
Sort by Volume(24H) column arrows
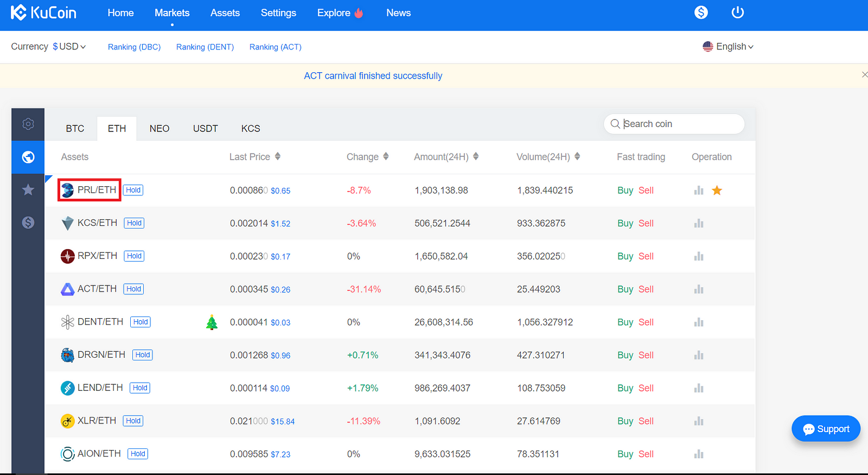pos(577,156)
